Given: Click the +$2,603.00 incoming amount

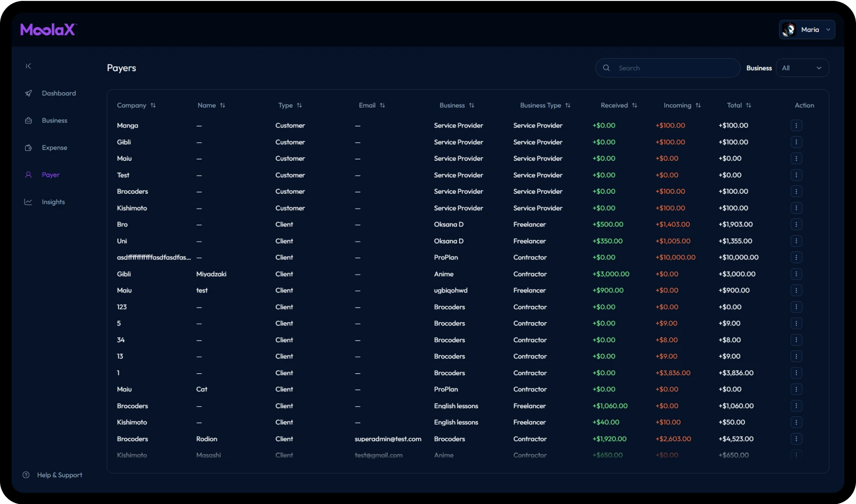Looking at the screenshot, I should tap(673, 439).
